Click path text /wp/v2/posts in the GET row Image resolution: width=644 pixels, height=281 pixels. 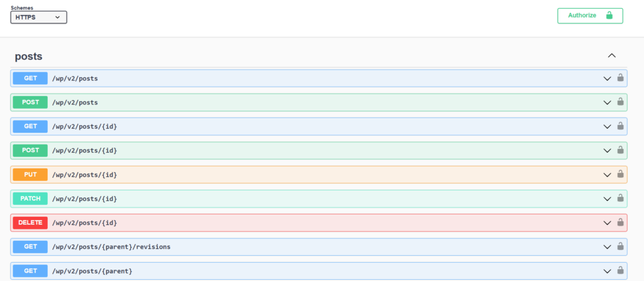(75, 78)
